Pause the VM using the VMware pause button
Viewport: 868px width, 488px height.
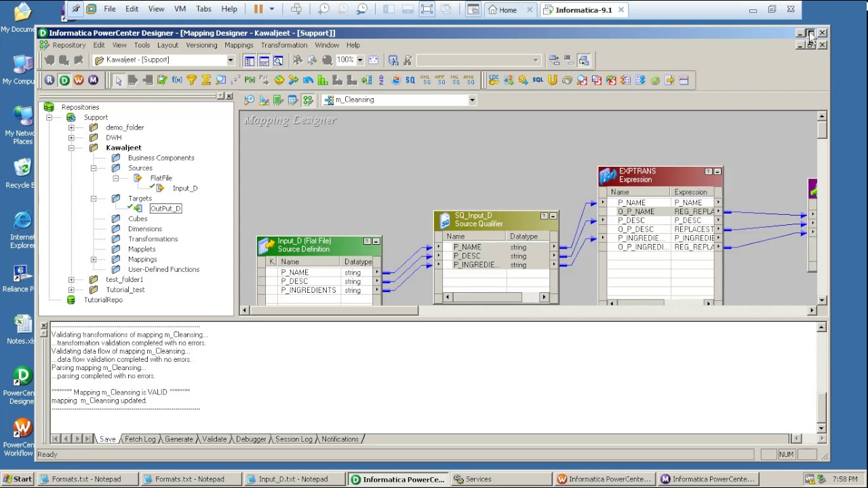coord(258,9)
